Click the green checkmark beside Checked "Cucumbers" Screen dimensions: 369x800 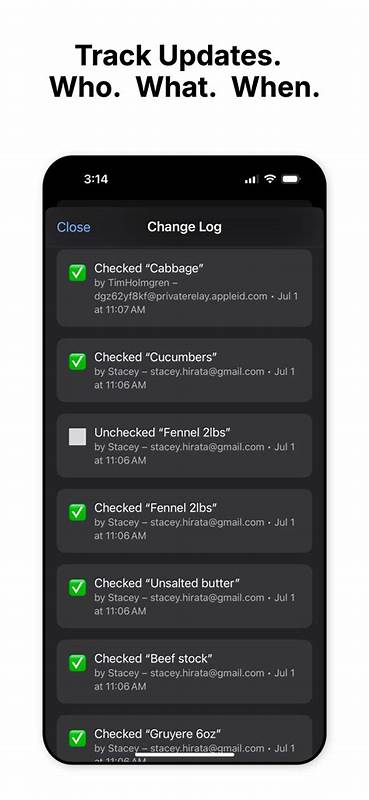coord(78,362)
